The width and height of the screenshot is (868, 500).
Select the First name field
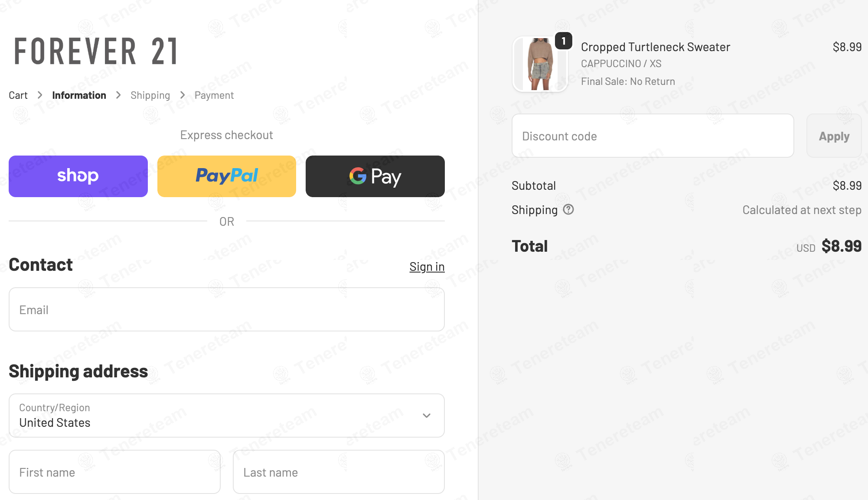[114, 472]
